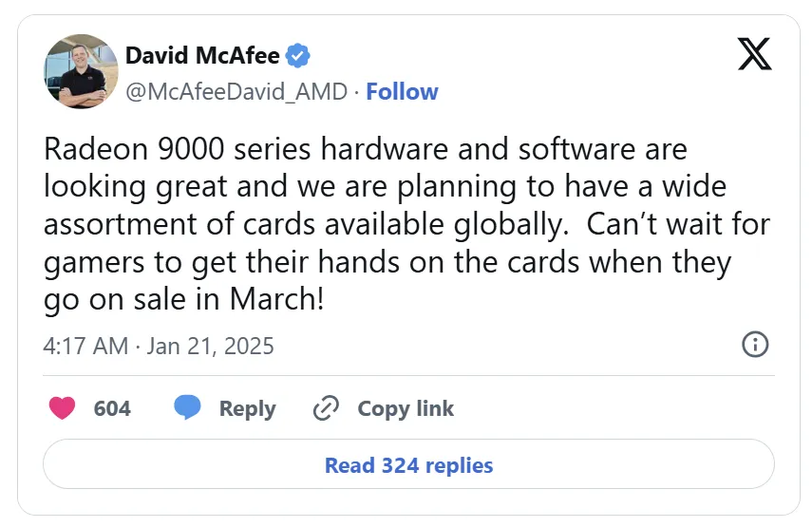
Task: Click the tweet line about cards available globally
Action: 406,224
